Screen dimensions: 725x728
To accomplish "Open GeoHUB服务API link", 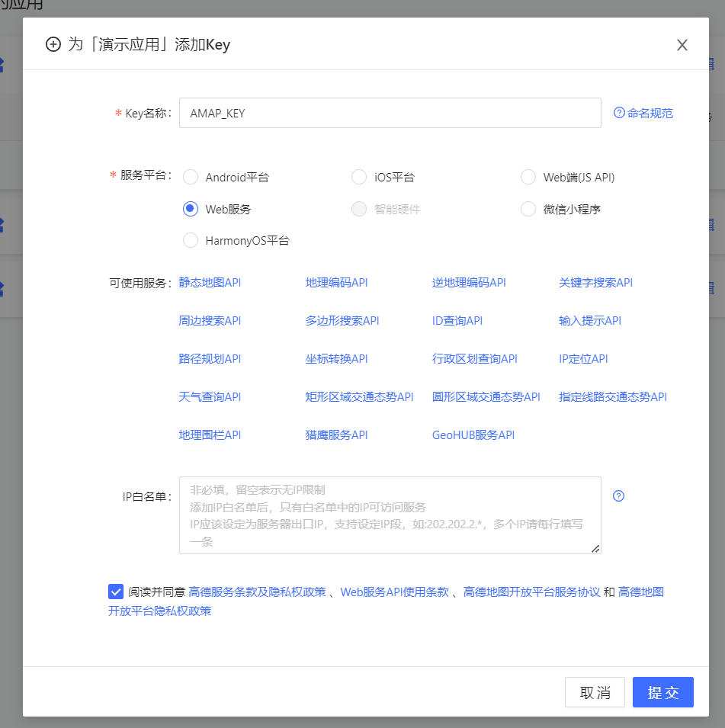I will pos(473,435).
